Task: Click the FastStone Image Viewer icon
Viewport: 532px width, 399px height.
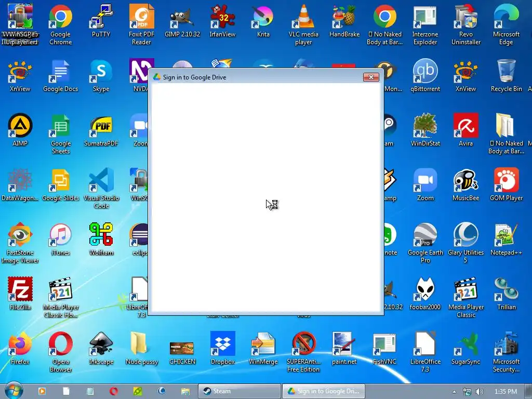Action: coord(20,243)
